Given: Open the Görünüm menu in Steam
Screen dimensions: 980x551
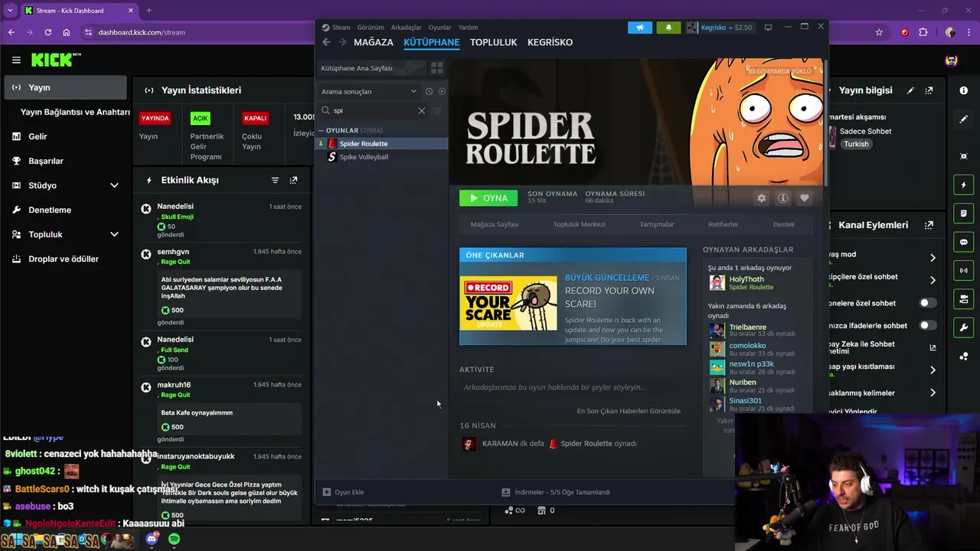Looking at the screenshot, I should [x=371, y=28].
